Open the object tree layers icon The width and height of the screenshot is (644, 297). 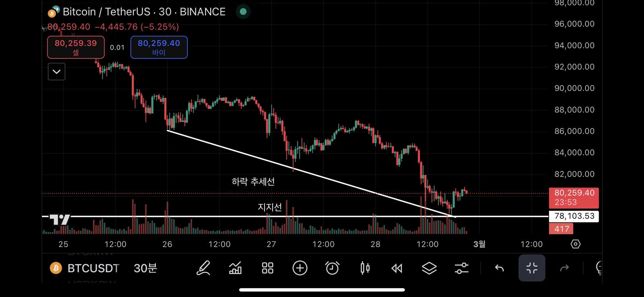pyautogui.click(x=429, y=268)
